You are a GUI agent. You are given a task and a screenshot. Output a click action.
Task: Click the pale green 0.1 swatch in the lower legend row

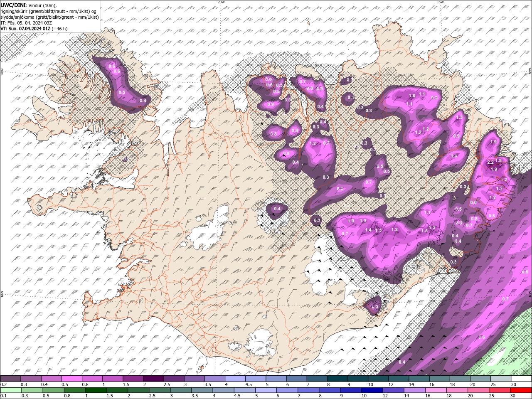click(x=11, y=390)
